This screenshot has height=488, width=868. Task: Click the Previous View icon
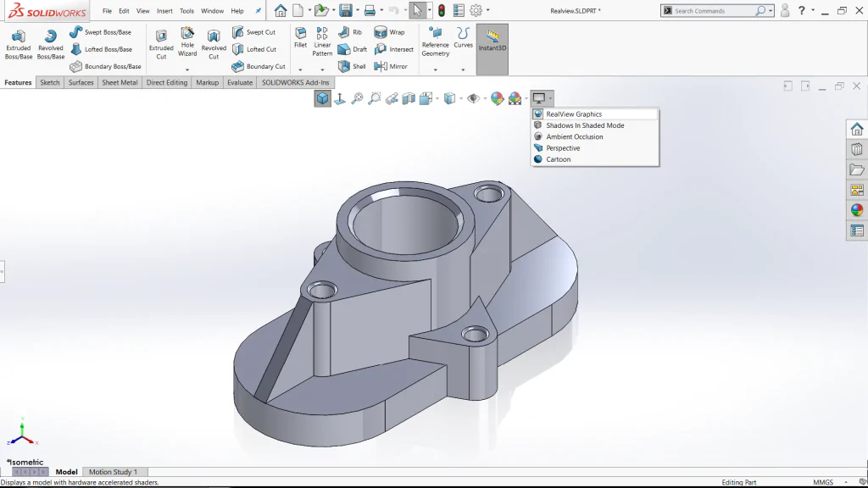(x=392, y=98)
